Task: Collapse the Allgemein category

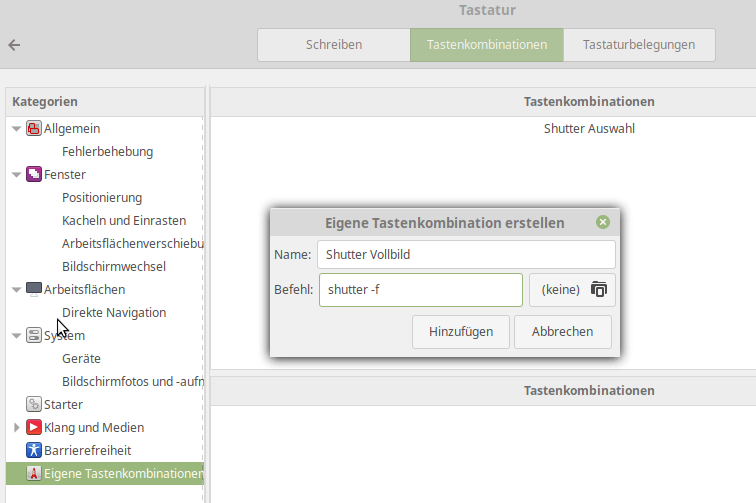Action: coord(16,129)
